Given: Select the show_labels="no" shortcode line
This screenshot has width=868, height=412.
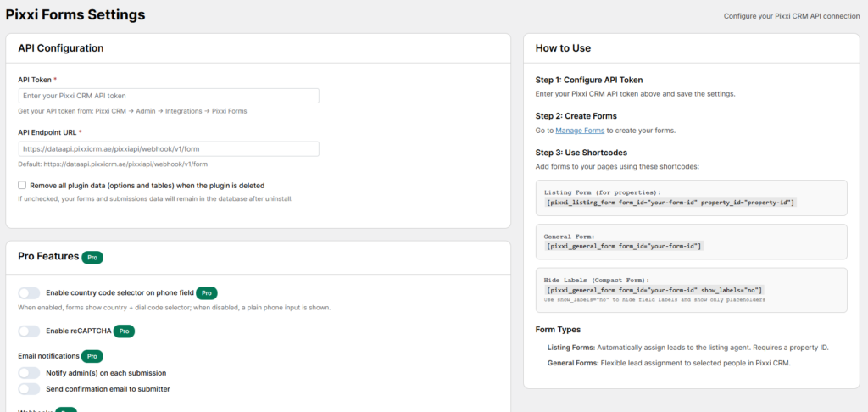Looking at the screenshot, I should 654,290.
